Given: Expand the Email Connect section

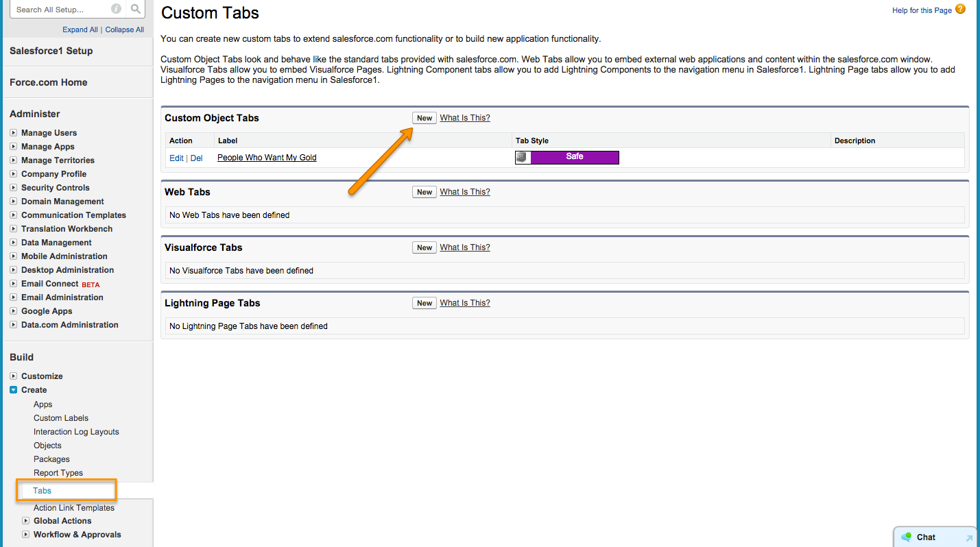Looking at the screenshot, I should coord(14,284).
